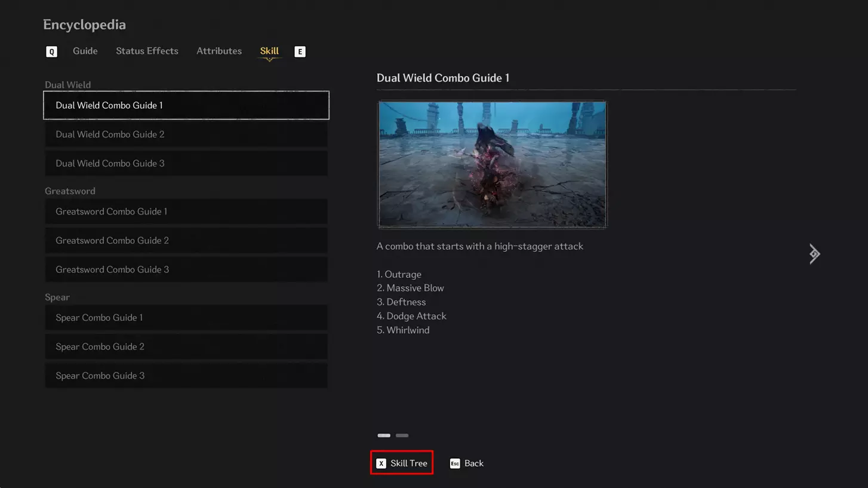The image size is (868, 488).
Task: Click the E next-tab key icon
Action: (x=300, y=52)
